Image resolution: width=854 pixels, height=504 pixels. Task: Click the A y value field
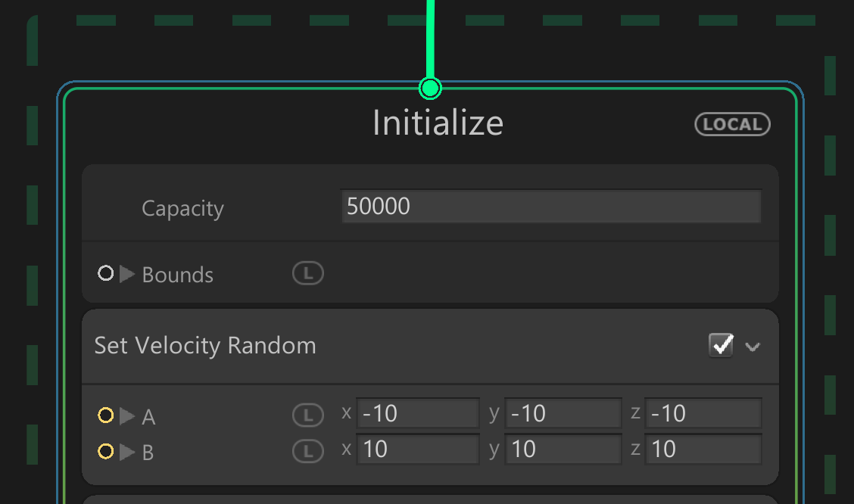click(x=563, y=413)
